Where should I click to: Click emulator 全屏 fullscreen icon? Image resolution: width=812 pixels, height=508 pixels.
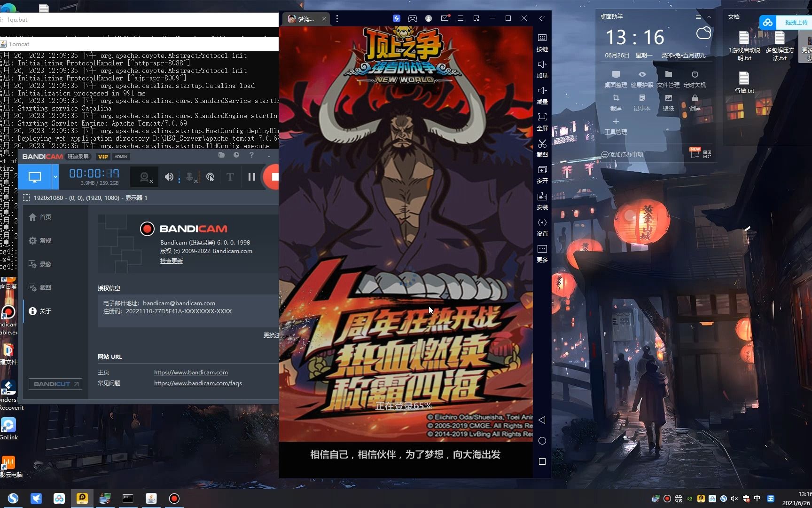(542, 121)
